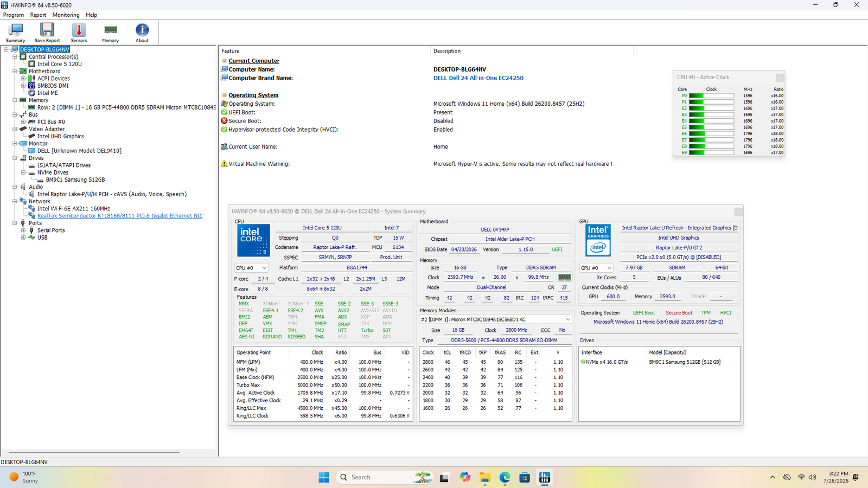The width and height of the screenshot is (868, 488).
Task: Expand the ACPI Devices node
Action: pos(23,78)
